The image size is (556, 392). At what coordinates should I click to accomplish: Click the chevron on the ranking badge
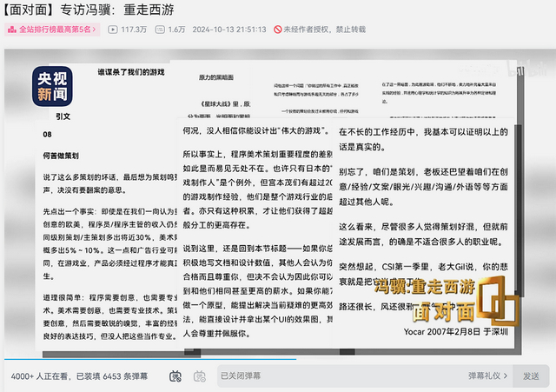coord(94,30)
